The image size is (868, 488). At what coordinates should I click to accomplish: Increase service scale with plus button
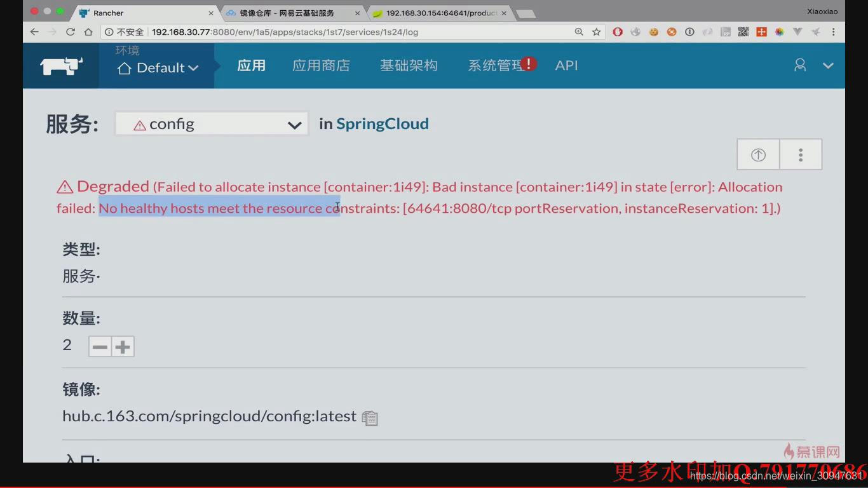tap(123, 347)
